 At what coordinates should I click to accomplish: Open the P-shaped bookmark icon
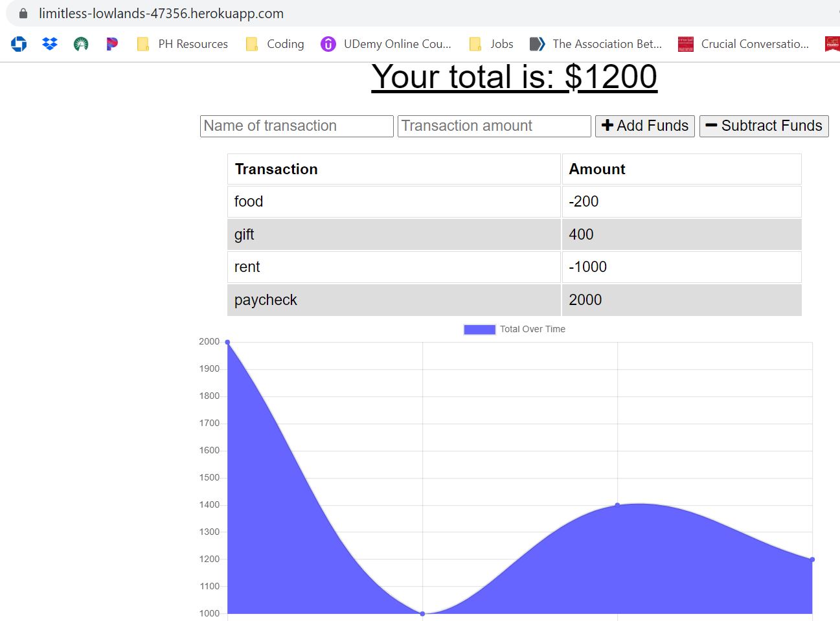[112, 44]
